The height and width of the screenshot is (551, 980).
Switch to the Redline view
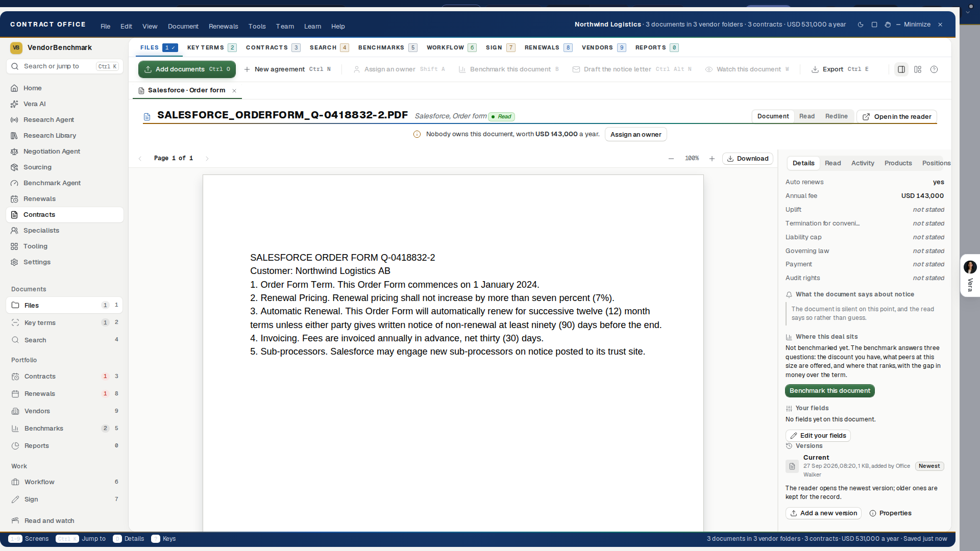[x=836, y=116]
